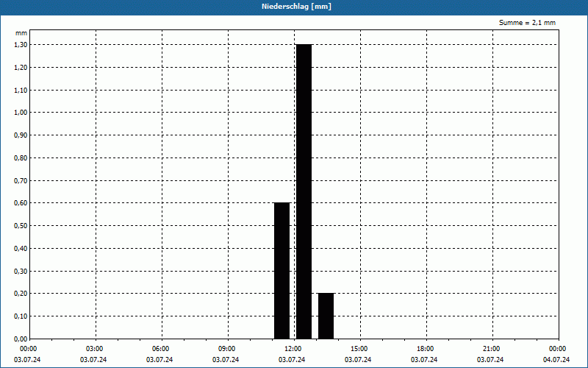Click the 1,30 y-axis label
The image size is (588, 368).
(x=21, y=45)
